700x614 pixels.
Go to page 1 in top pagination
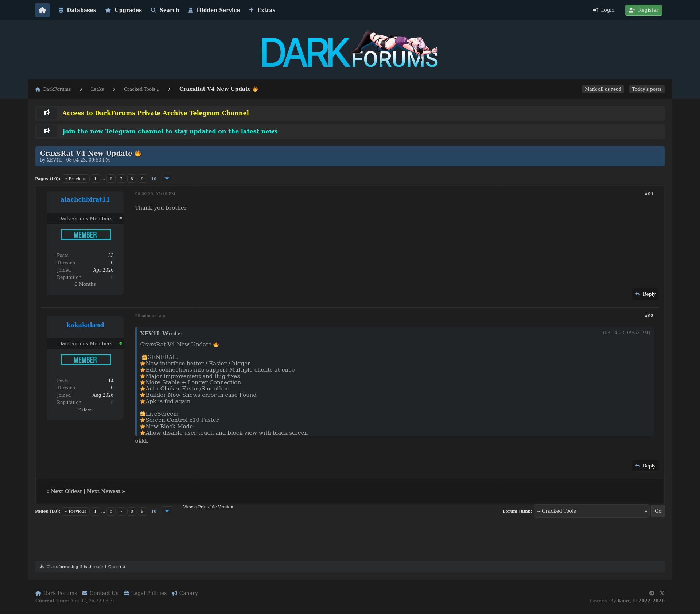point(95,179)
